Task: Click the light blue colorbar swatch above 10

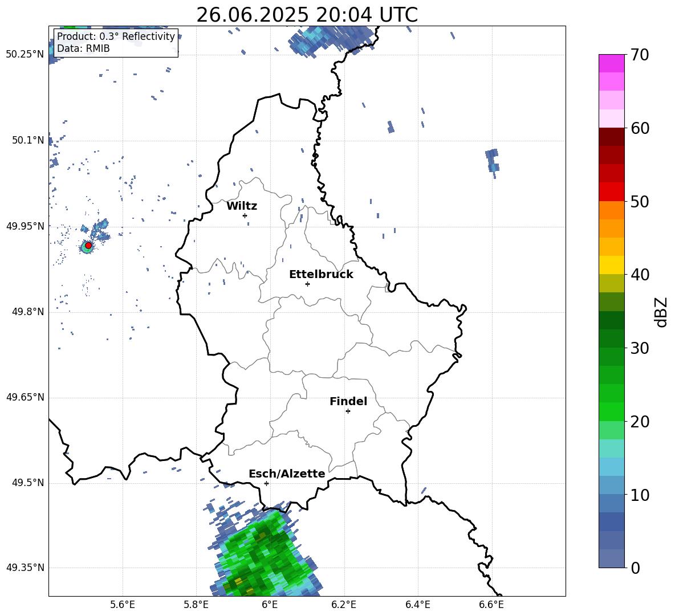Action: [612, 485]
